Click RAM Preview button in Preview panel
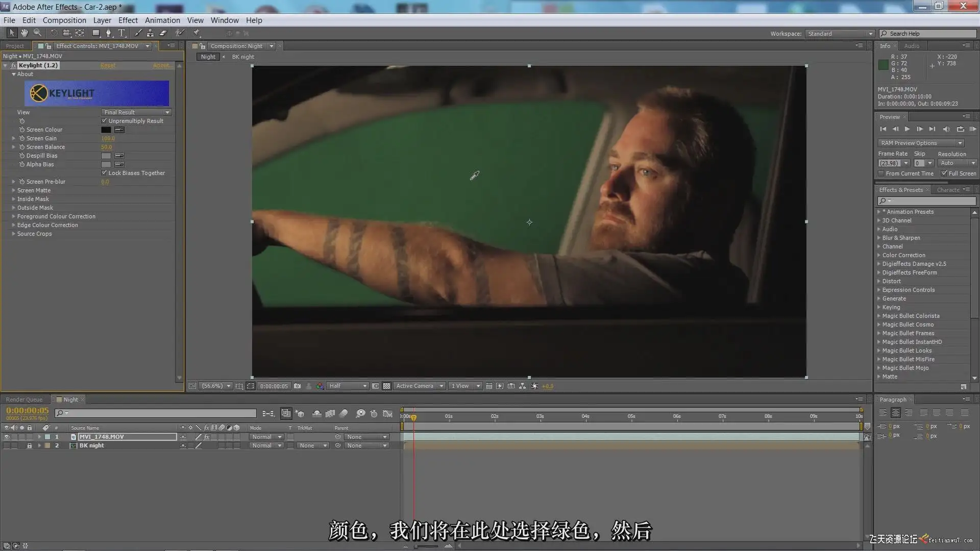 coord(973,129)
